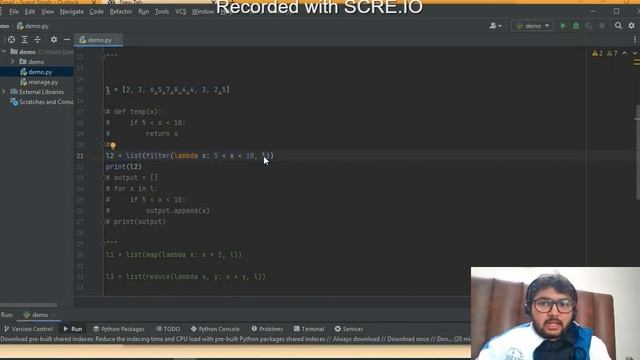Open the TODO tool window
Screen dimensions: 640x360
click(168, 329)
